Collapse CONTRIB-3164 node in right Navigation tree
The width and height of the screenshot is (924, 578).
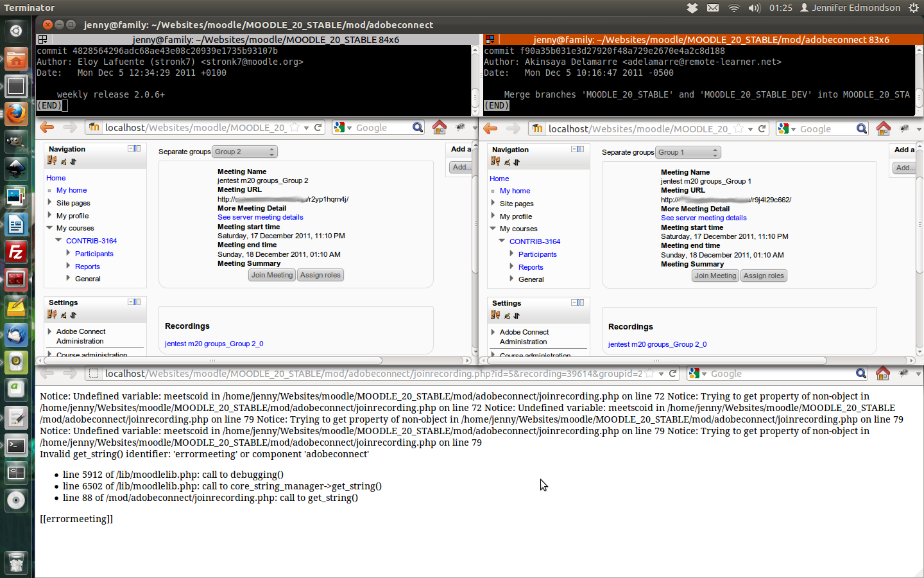point(502,241)
